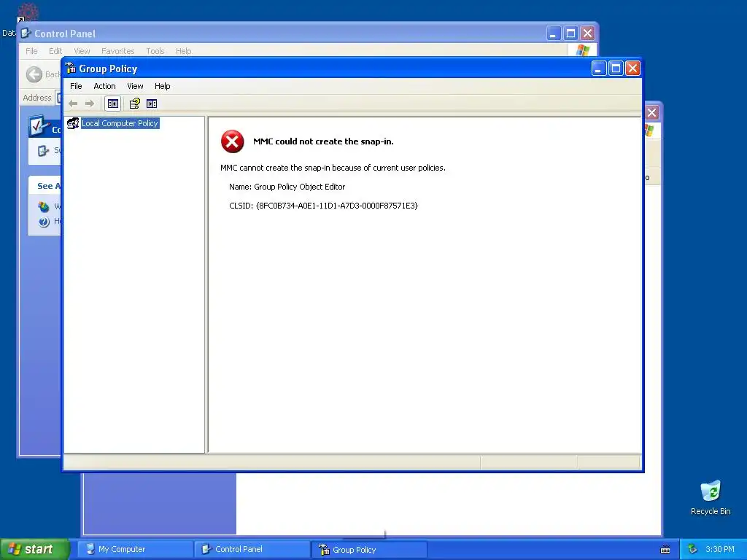The image size is (747, 560).
Task: Toggle Show/Hide Action Pane toolbar icon
Action: pyautogui.click(x=152, y=104)
